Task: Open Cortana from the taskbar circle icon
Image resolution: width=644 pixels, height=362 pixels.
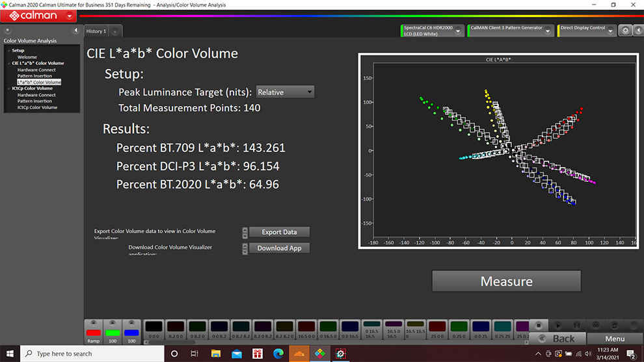Action: click(174, 354)
